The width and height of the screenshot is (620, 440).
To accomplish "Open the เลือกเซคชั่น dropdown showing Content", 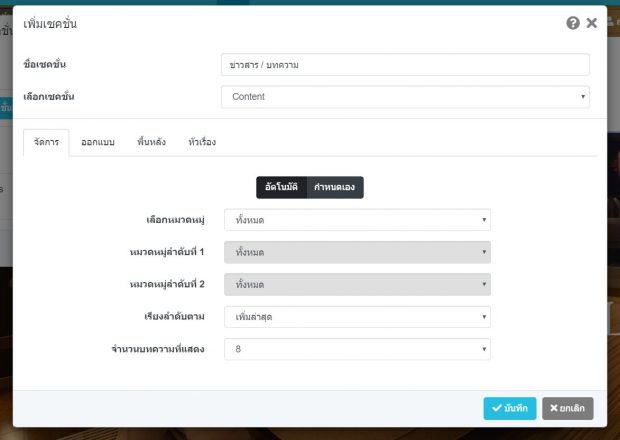I will pyautogui.click(x=405, y=97).
